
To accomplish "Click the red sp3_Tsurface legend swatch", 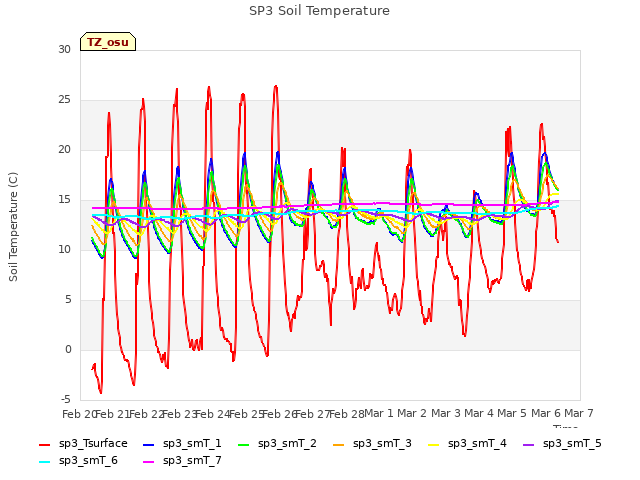I will tap(44, 444).
